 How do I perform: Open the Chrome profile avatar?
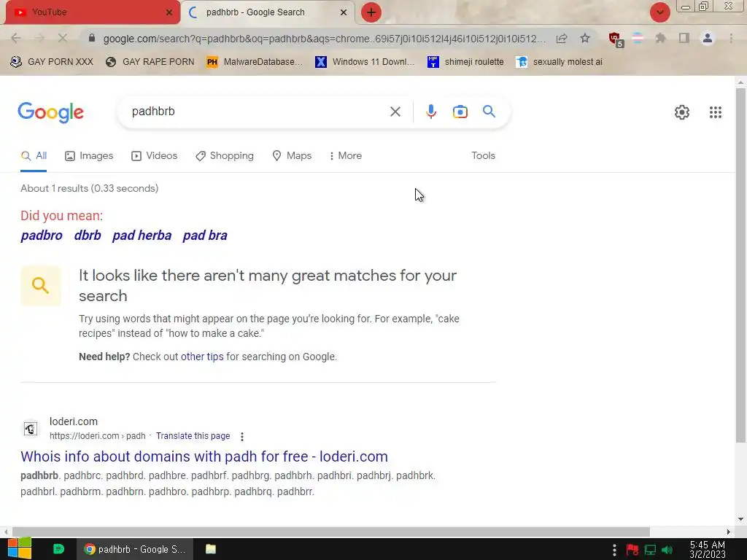708,38
